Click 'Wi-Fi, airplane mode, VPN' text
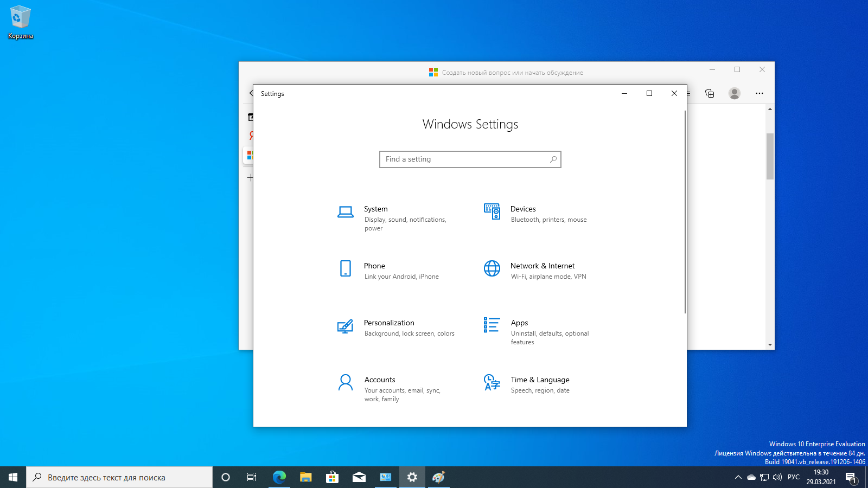Screen dimensions: 868x488 548,277
